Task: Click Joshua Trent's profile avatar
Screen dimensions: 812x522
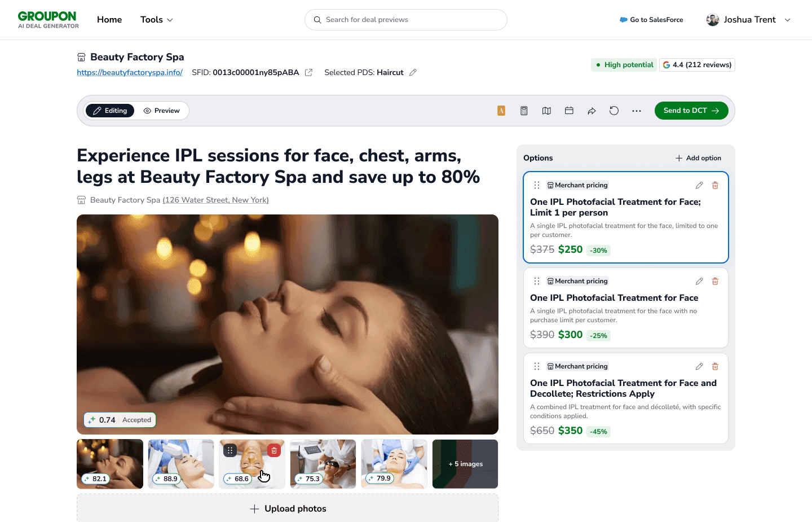Action: click(713, 20)
